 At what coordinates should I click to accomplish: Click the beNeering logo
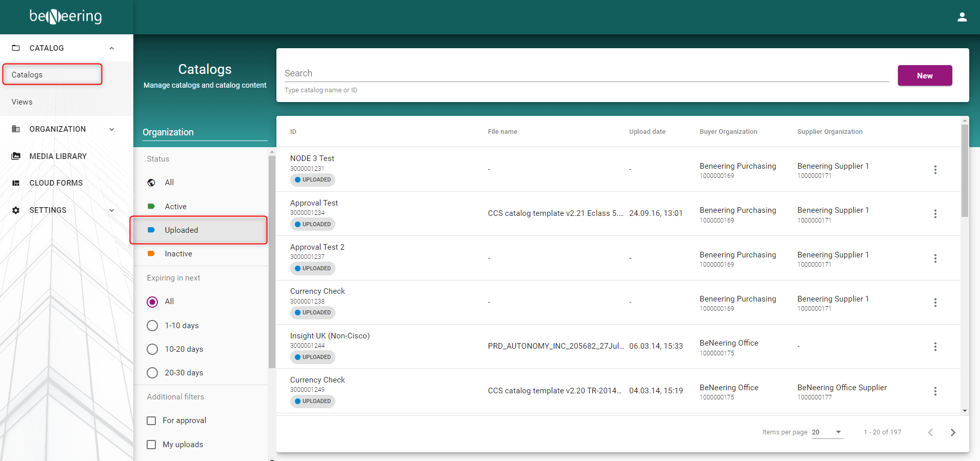[x=66, y=17]
